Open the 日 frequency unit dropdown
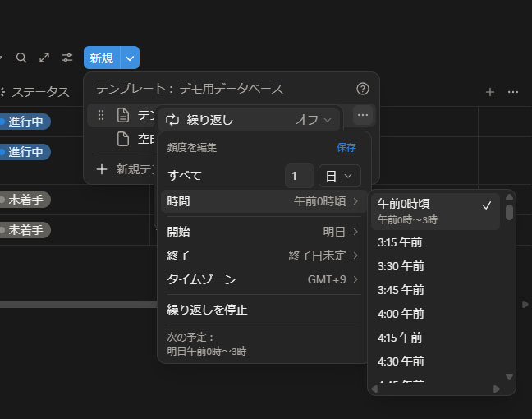This screenshot has height=419, width=532. [339, 175]
